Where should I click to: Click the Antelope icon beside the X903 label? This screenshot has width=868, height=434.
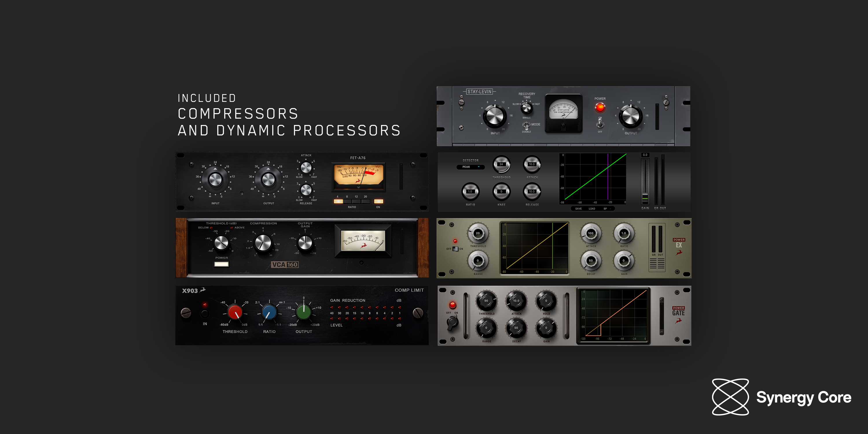[x=202, y=290]
